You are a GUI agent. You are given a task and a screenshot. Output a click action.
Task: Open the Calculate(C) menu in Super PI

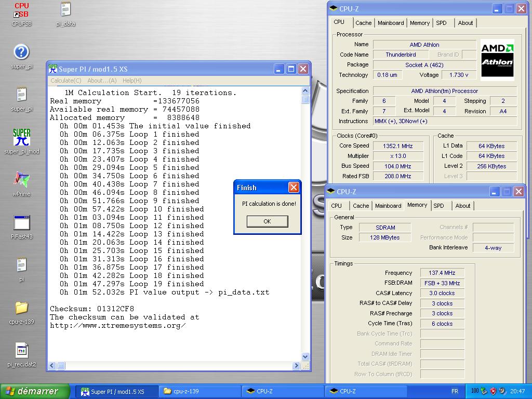click(x=66, y=81)
